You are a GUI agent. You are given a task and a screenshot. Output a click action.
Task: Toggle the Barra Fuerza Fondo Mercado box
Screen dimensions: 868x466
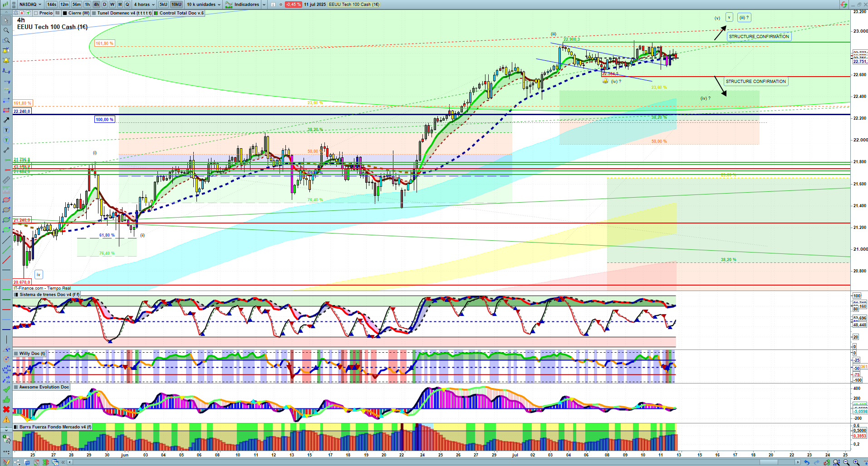point(16,427)
